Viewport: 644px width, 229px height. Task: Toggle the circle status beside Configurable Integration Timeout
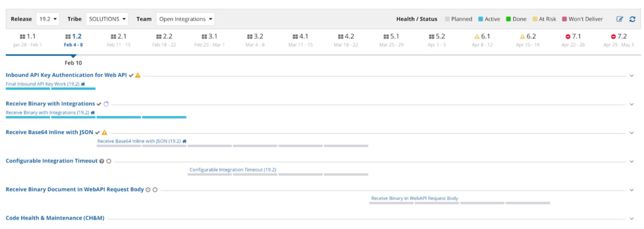109,161
